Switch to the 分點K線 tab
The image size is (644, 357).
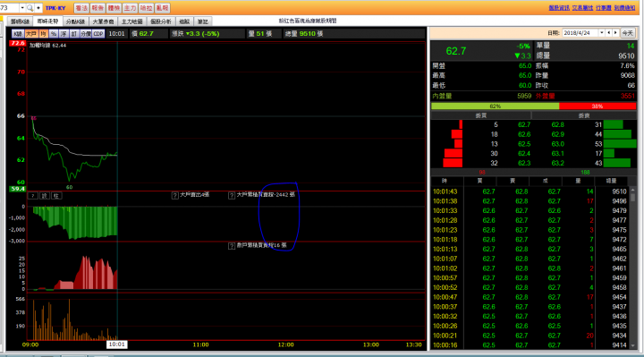(x=75, y=21)
